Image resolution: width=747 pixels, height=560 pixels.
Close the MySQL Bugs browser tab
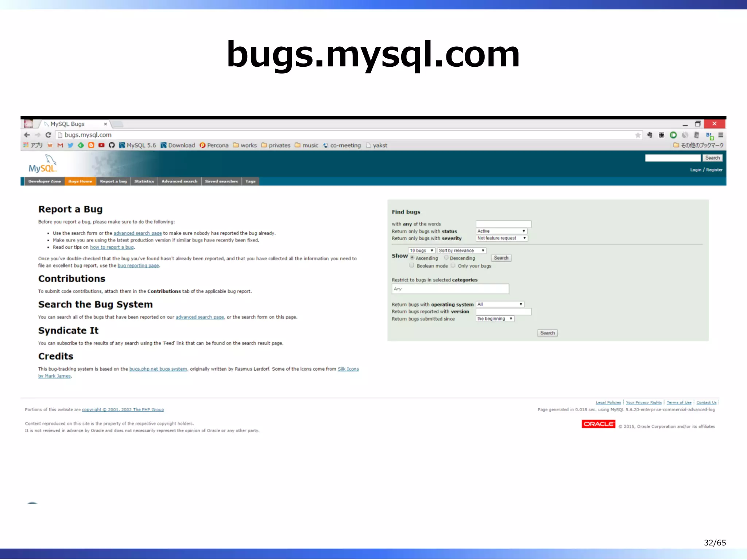coord(105,124)
